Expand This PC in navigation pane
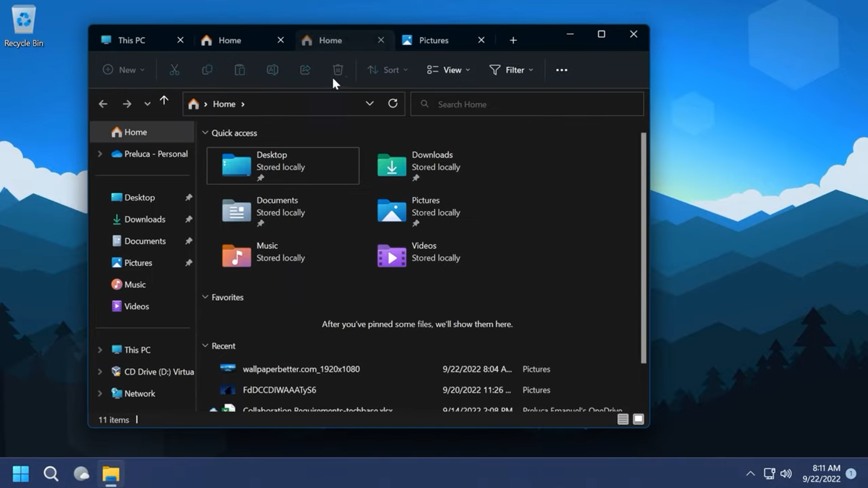The image size is (868, 488). tap(100, 350)
